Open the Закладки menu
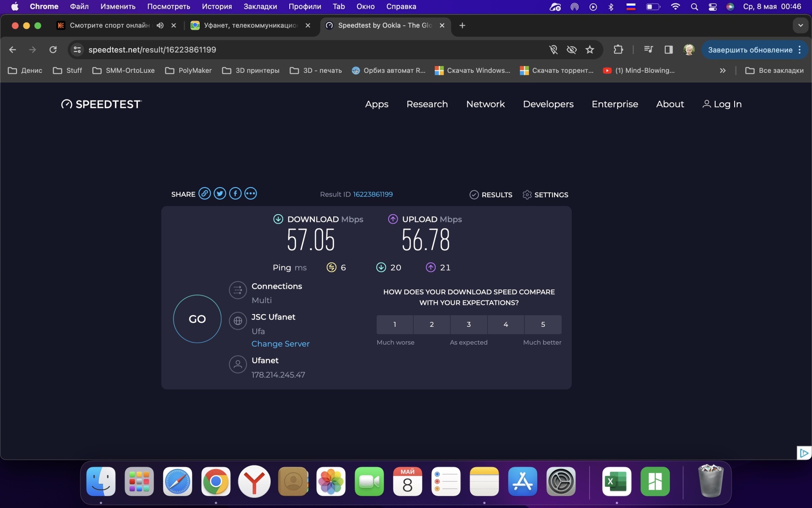 [260, 7]
